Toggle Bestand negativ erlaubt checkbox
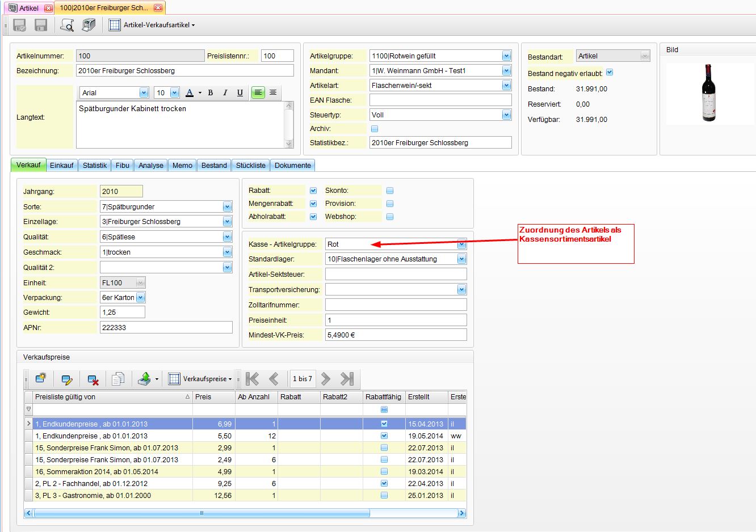 pos(610,73)
